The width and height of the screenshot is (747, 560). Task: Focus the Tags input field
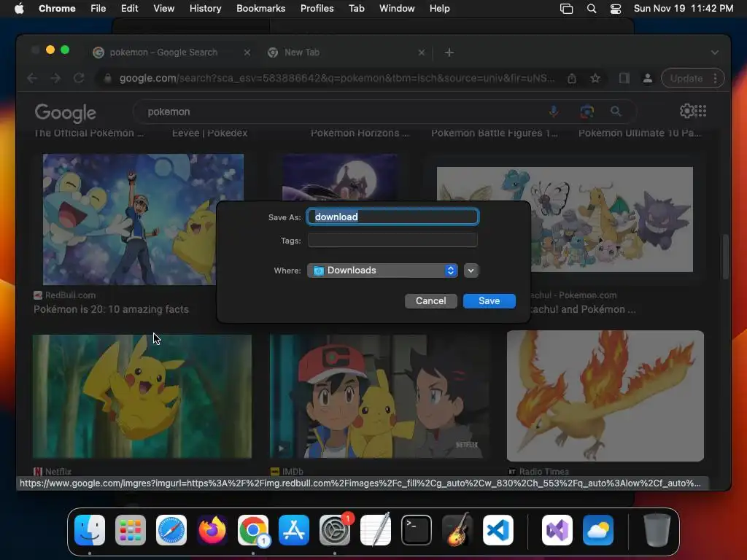click(392, 241)
